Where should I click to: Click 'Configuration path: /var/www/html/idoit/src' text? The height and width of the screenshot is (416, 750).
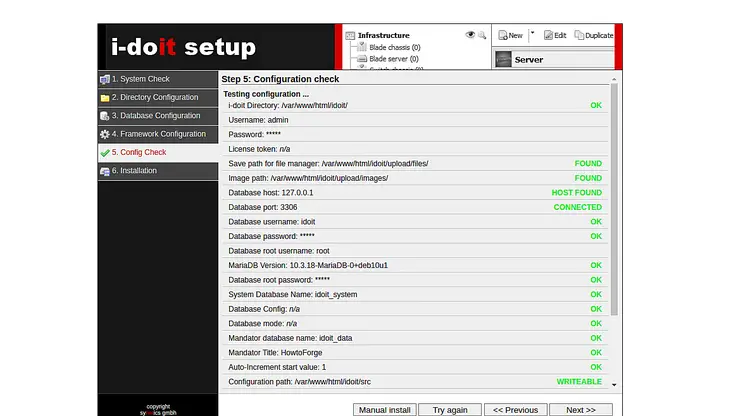299,382
